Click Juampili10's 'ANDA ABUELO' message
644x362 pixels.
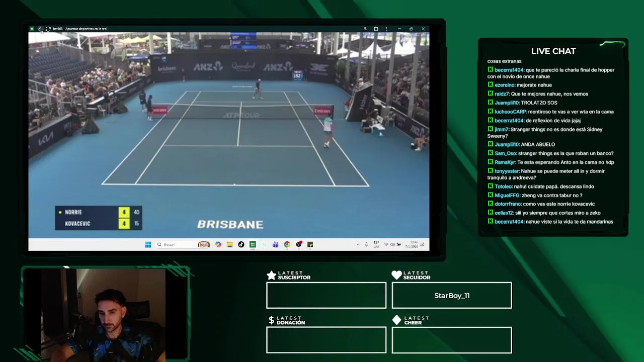click(x=538, y=145)
